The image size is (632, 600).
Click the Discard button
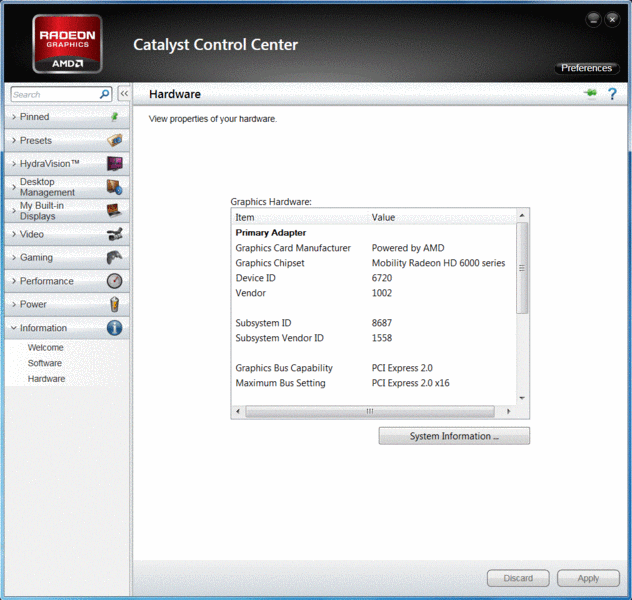518,578
